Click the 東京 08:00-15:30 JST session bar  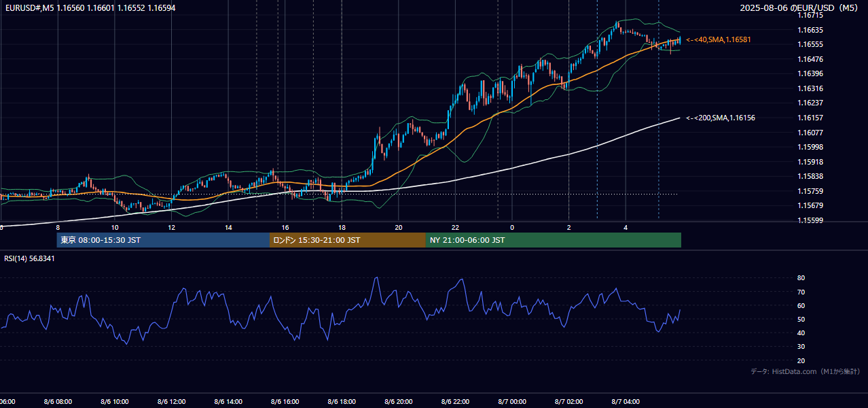coord(163,240)
